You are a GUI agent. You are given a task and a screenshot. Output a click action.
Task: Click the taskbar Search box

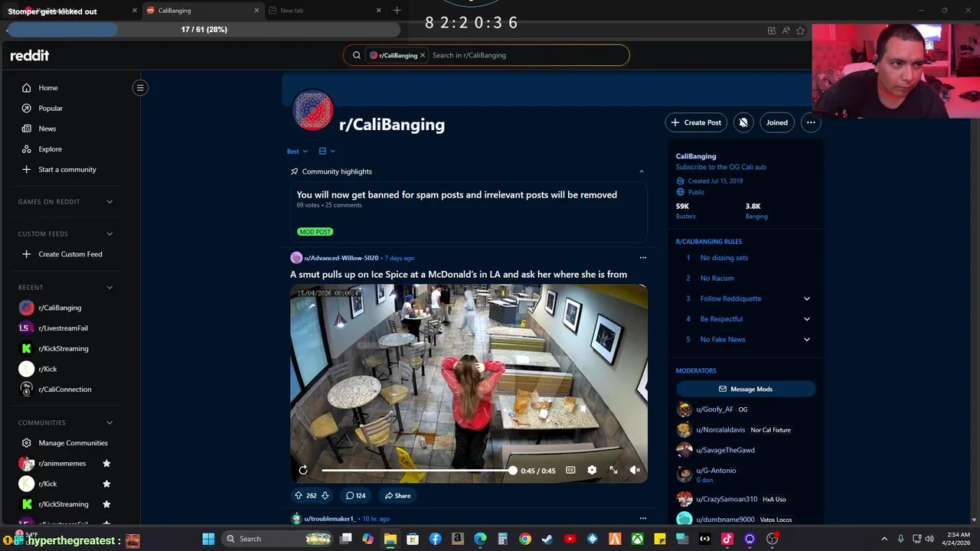point(277,539)
